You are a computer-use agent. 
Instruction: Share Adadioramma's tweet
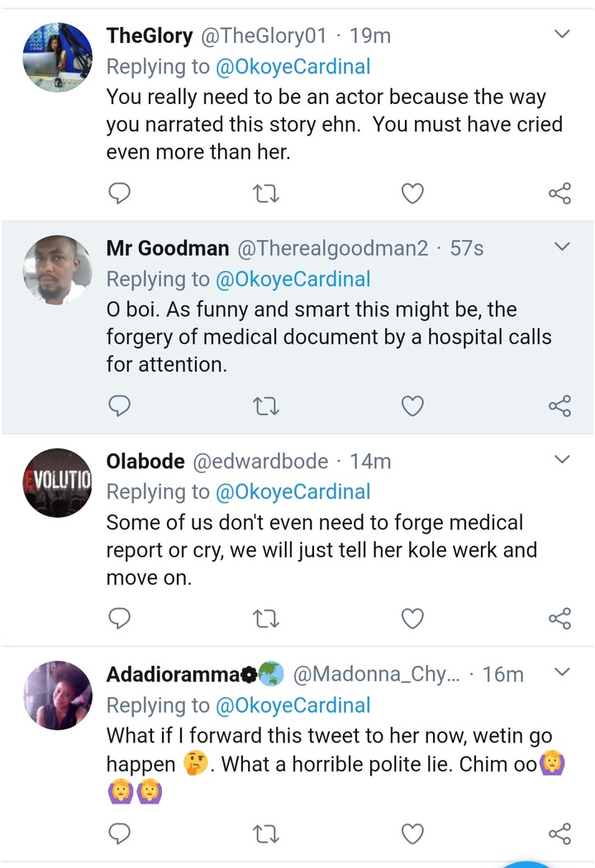[559, 832]
